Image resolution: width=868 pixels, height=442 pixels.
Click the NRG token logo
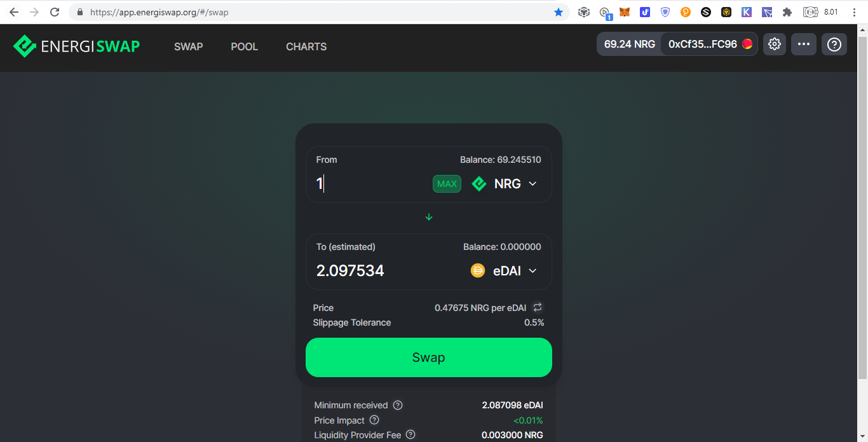tap(479, 184)
